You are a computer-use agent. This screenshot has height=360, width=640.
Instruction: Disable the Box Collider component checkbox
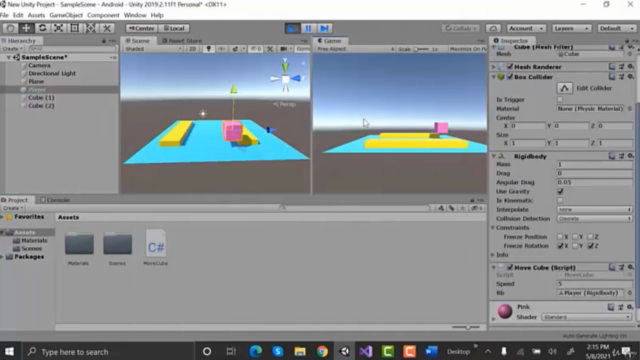pos(510,77)
